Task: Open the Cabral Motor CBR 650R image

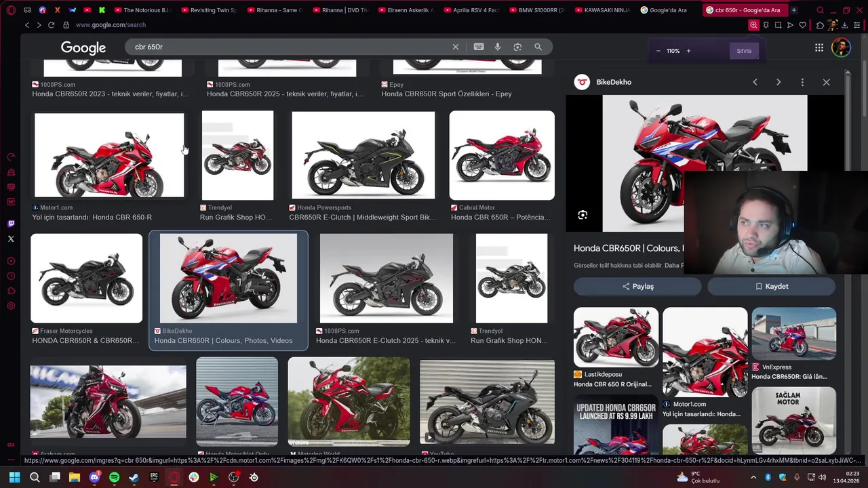Action: [502, 155]
